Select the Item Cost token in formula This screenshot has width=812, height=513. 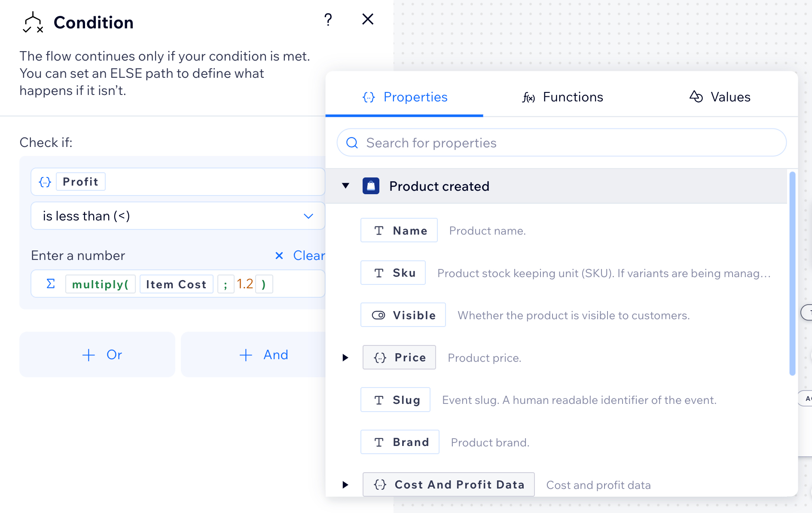tap(176, 284)
